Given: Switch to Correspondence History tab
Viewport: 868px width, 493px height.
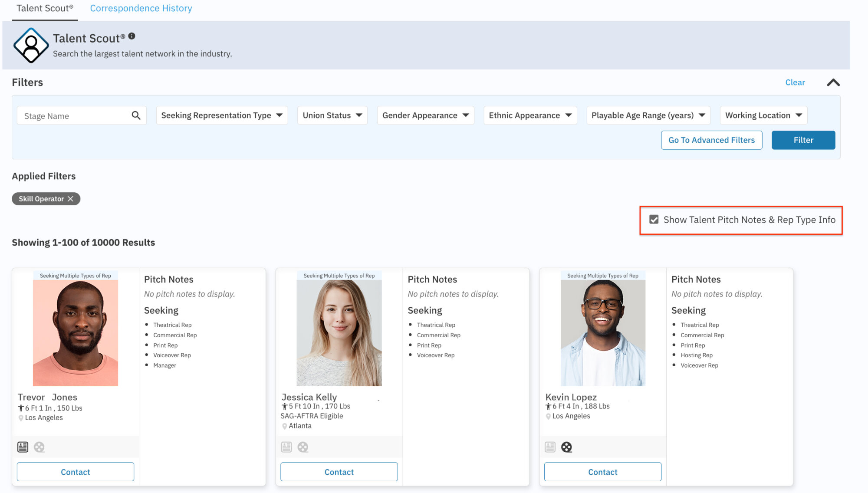Looking at the screenshot, I should 141,8.
